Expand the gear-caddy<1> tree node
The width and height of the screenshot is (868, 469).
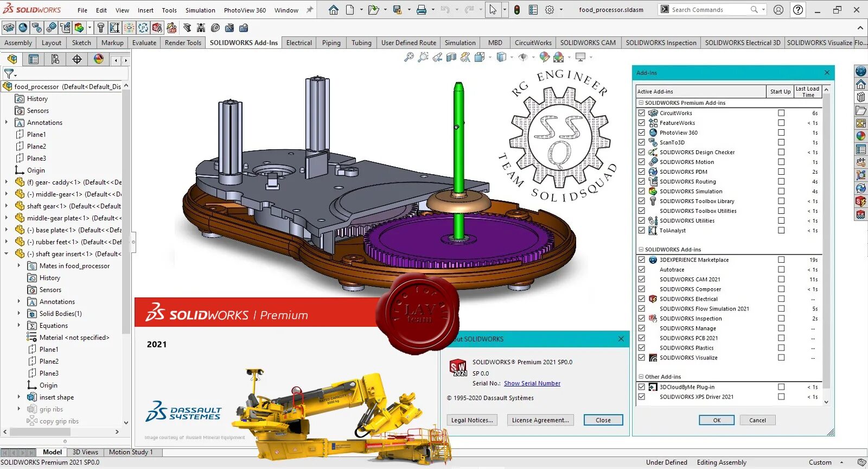pyautogui.click(x=7, y=182)
